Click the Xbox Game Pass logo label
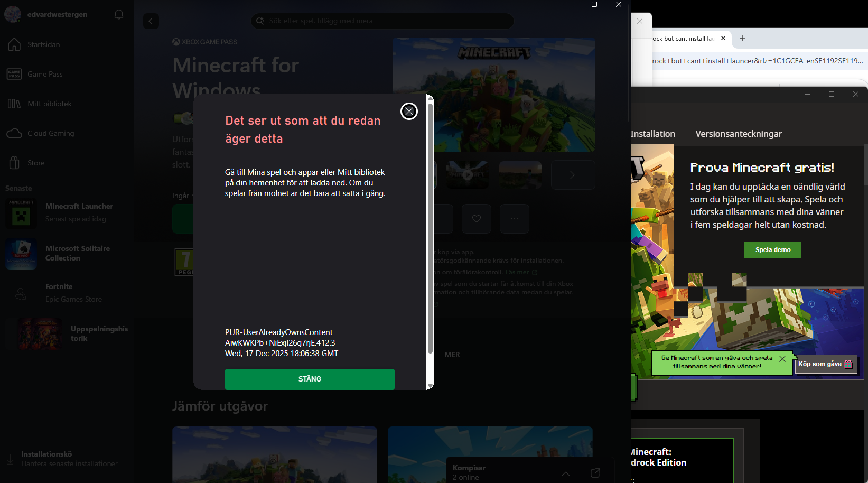The height and width of the screenshot is (483, 868). (205, 42)
